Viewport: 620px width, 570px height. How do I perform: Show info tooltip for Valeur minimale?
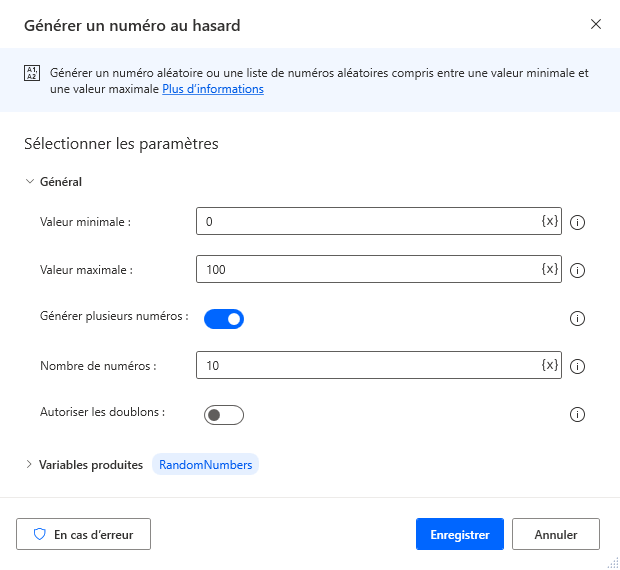pyautogui.click(x=577, y=223)
